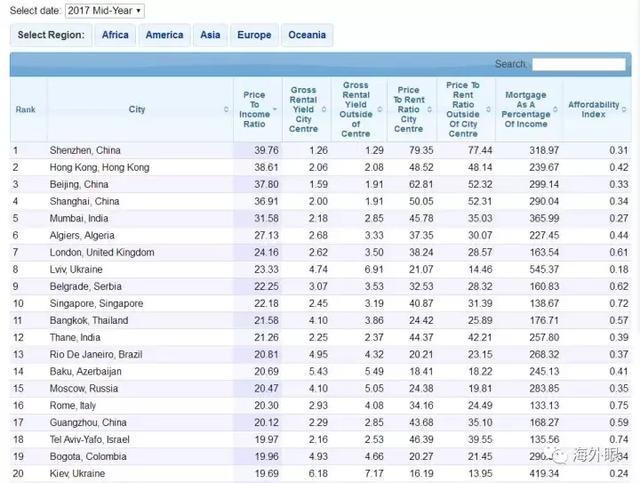The height and width of the screenshot is (483, 640).
Task: Select the Hong Kong, Hong Kong row
Action: pyautogui.click(x=320, y=167)
